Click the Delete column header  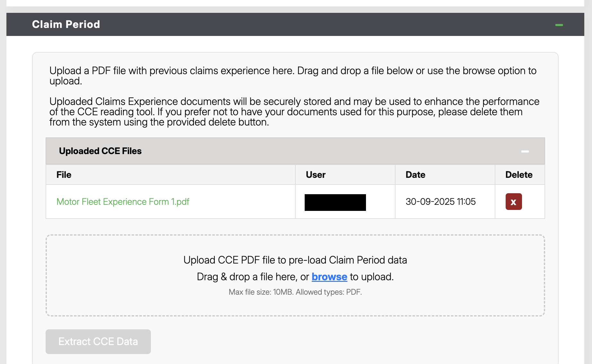pyautogui.click(x=519, y=175)
